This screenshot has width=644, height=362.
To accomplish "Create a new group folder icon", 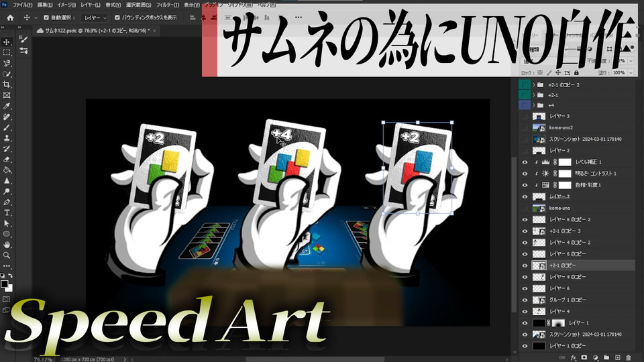I will point(606,357).
